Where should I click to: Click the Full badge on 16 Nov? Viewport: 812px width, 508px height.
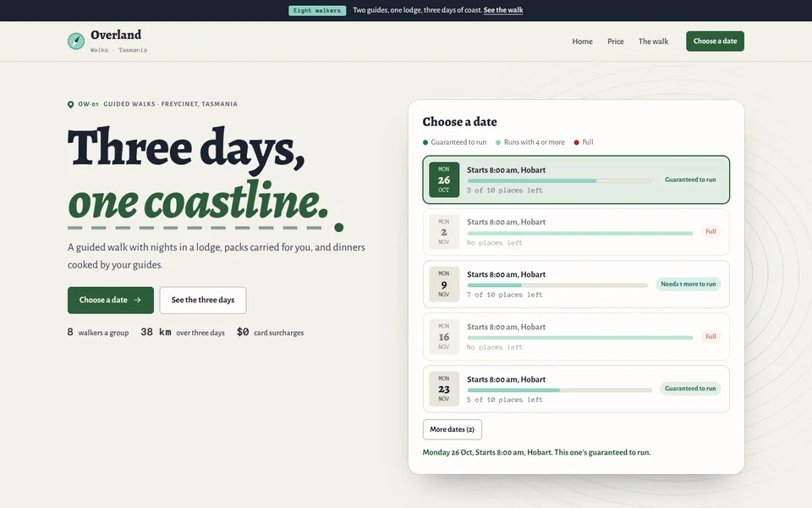(x=710, y=336)
